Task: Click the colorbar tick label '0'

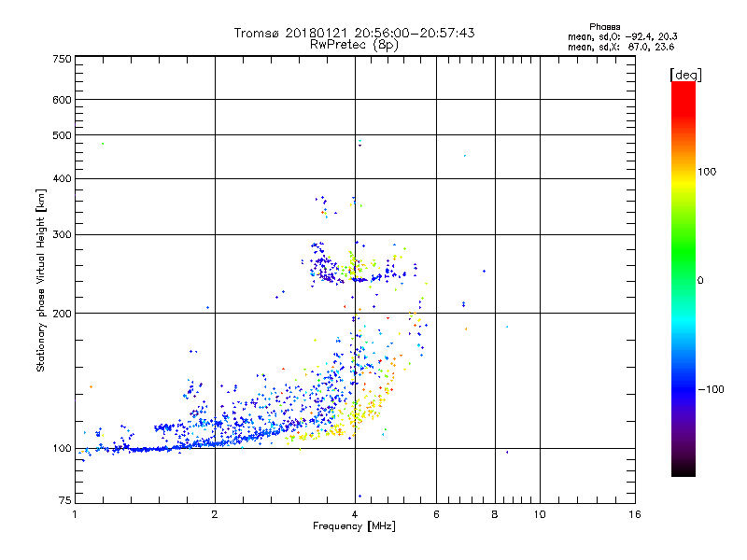Action: click(x=700, y=281)
